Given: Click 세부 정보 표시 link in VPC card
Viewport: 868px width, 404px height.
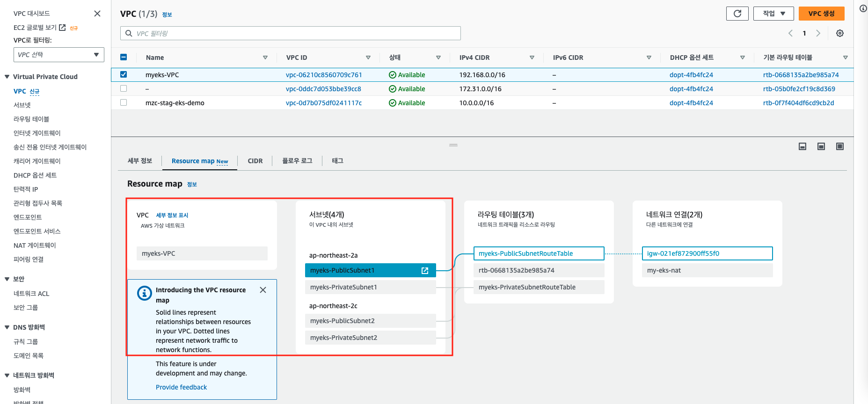Looking at the screenshot, I should [x=172, y=215].
